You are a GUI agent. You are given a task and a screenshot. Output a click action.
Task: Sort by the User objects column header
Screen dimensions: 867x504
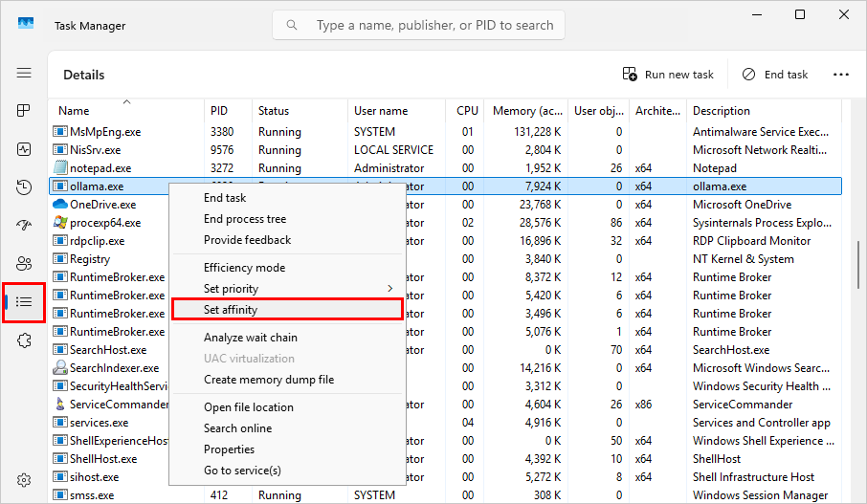(599, 111)
